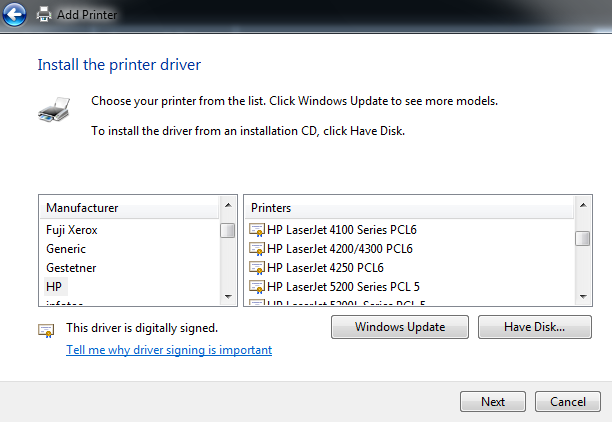Image resolution: width=612 pixels, height=422 pixels.
Task: Click the back arrow button
Action: 14,14
